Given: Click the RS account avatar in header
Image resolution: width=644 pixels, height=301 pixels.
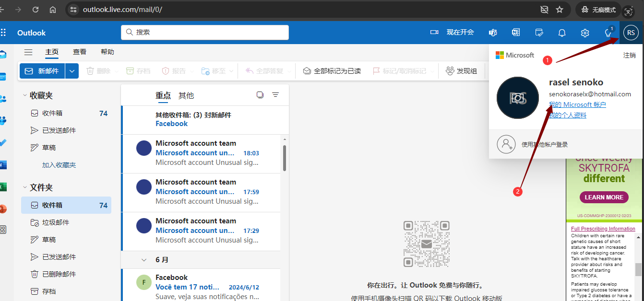Looking at the screenshot, I should tap(631, 33).
